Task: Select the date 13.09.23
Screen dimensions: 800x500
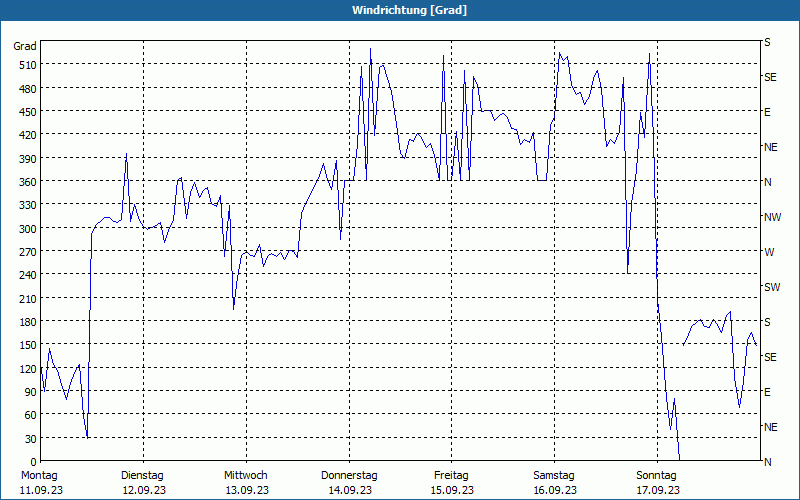Action: (247, 490)
